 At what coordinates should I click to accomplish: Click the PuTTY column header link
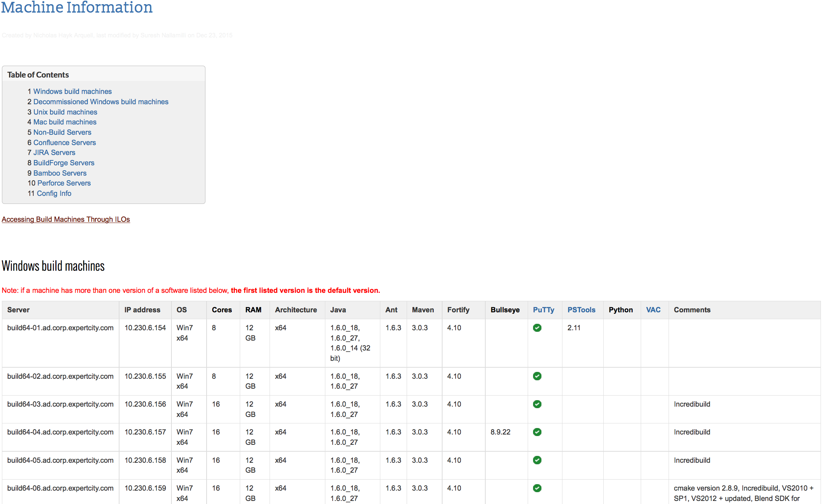(543, 310)
